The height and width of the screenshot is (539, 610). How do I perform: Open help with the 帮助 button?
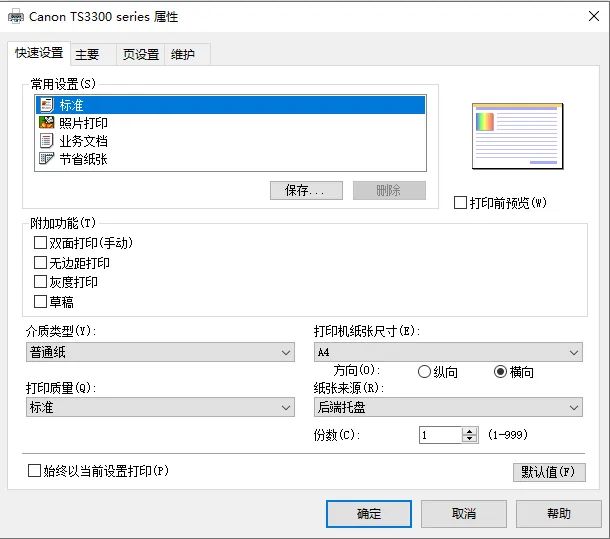(559, 514)
